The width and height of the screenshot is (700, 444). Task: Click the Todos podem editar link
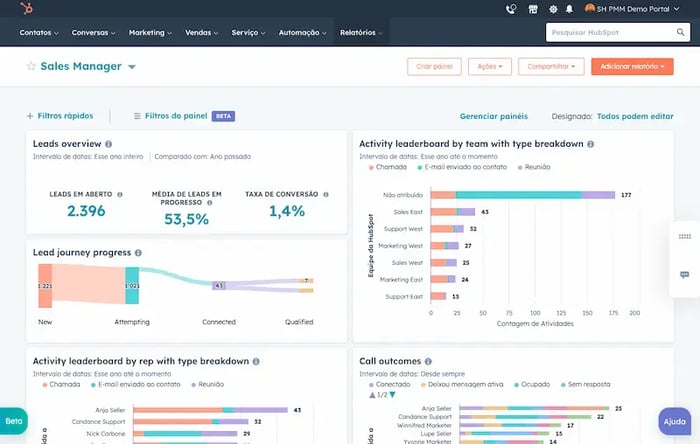pyautogui.click(x=635, y=116)
